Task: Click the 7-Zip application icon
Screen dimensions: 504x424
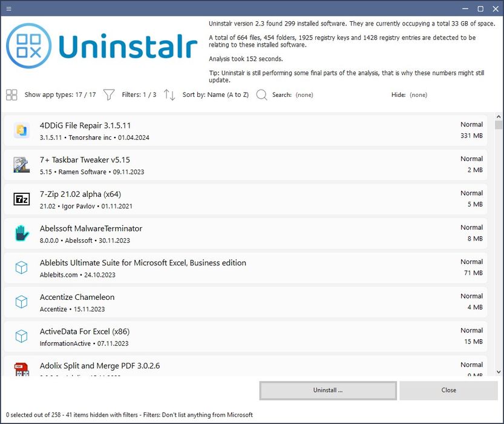Action: (x=21, y=199)
